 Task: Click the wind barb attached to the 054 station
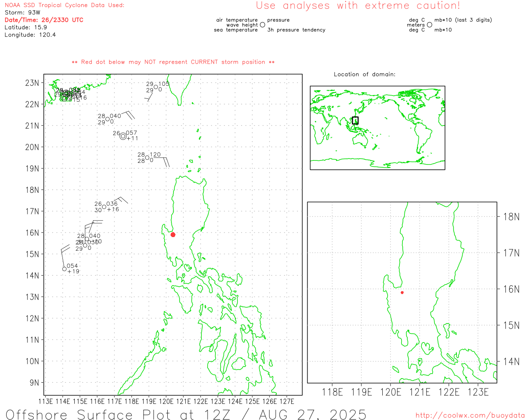tap(65, 255)
